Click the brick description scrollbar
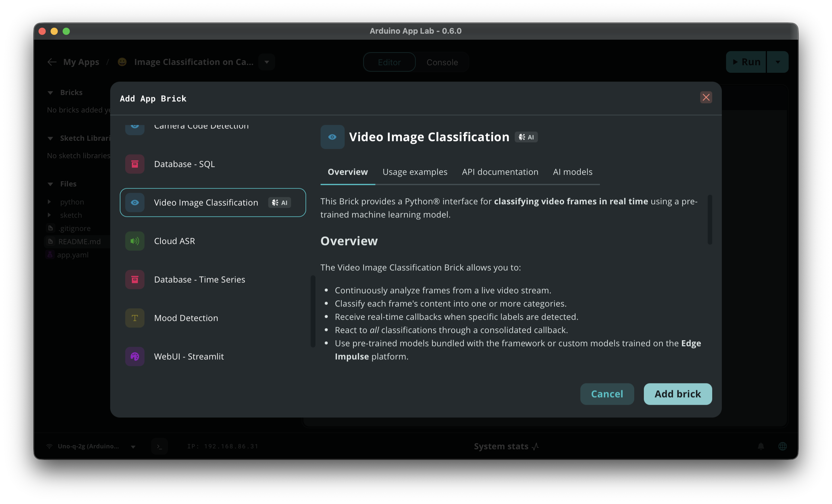Viewport: 832px width, 504px height. pos(709,219)
